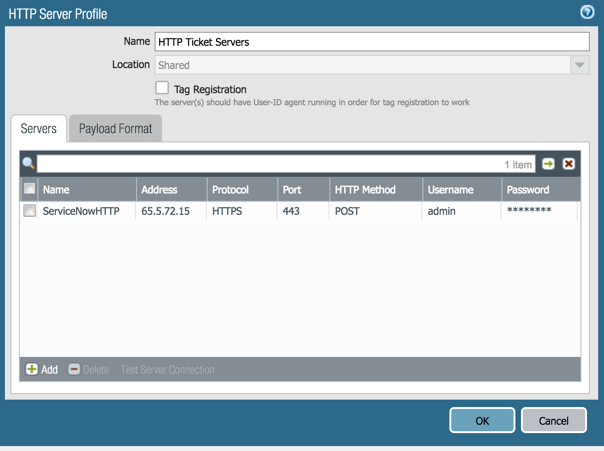Sort by the Protocol column header
604x451 pixels.
[x=242, y=189]
